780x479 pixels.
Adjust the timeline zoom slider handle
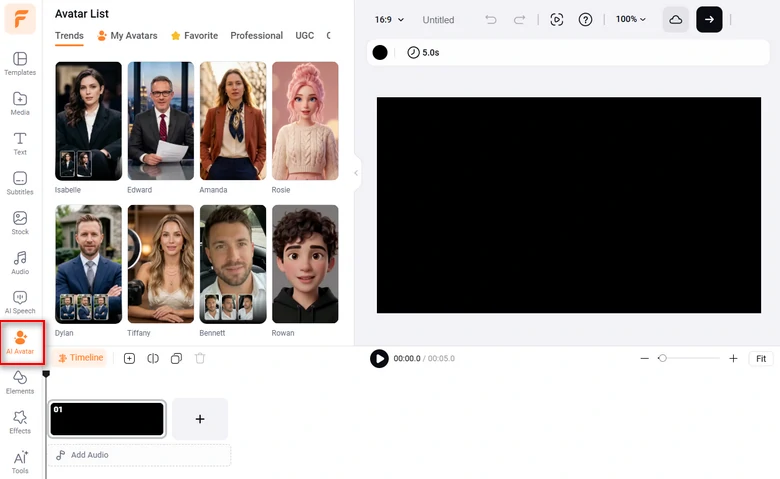tap(662, 358)
